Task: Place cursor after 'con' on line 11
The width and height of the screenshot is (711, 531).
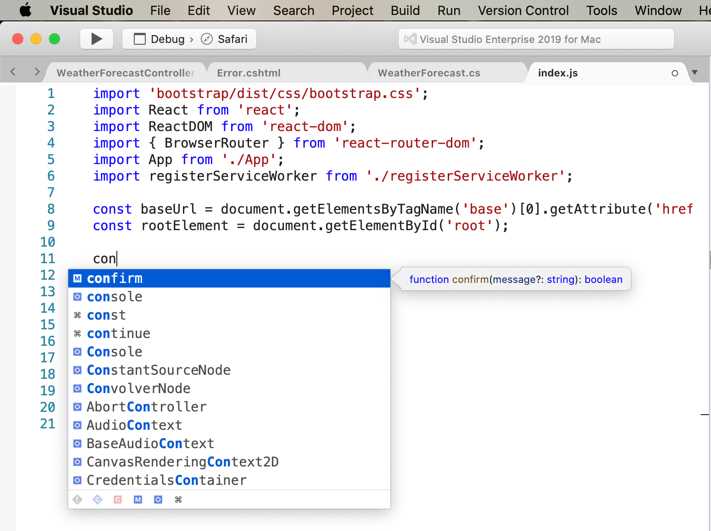Action: click(x=117, y=258)
